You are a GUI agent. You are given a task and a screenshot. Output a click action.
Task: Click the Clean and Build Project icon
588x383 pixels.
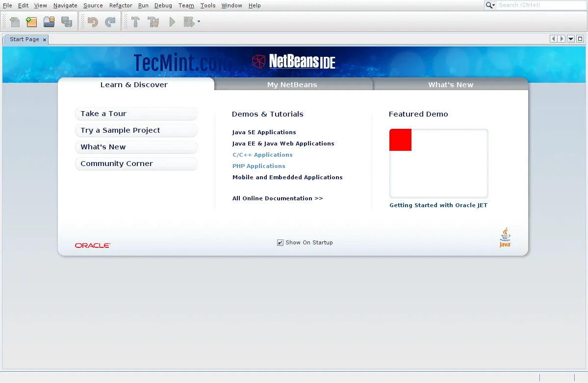[x=153, y=22]
